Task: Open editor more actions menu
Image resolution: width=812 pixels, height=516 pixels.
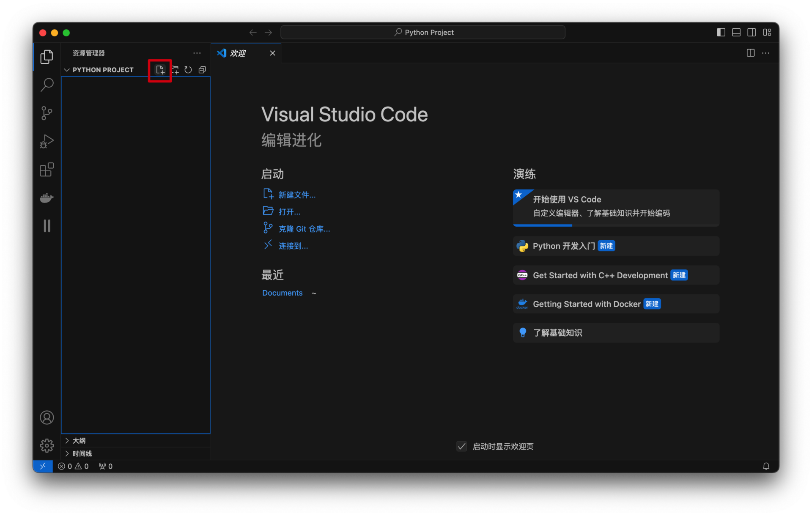Action: pyautogui.click(x=766, y=53)
